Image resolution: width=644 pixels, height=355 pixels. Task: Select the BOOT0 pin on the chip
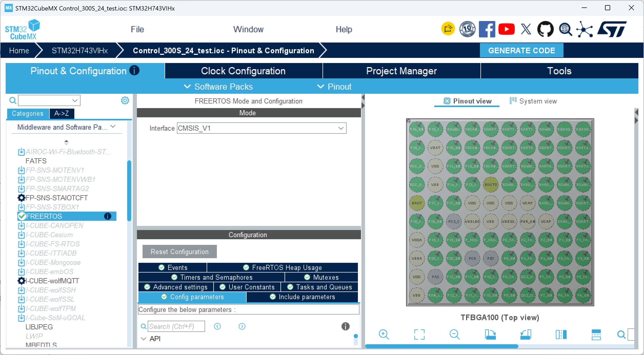pyautogui.click(x=490, y=185)
